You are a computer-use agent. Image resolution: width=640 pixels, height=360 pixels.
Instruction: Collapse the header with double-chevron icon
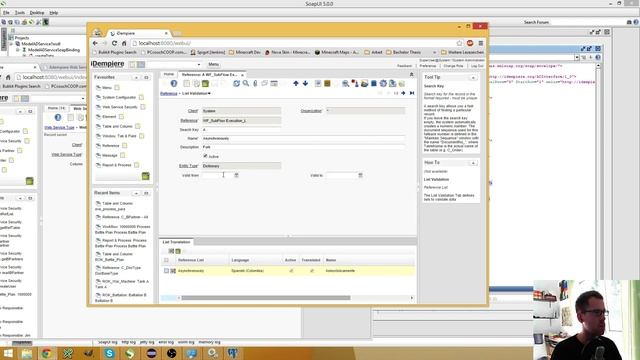[x=411, y=74]
